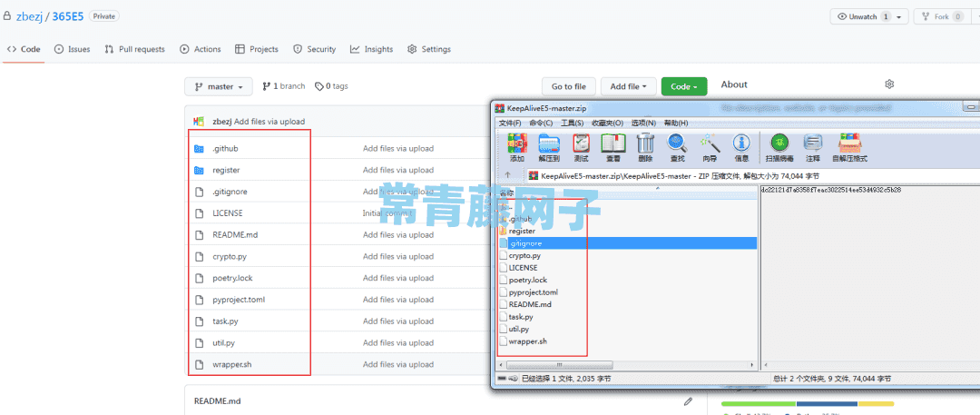Image resolution: width=980 pixels, height=415 pixels.
Task: Click the Initial commit message link
Action: pos(387,213)
